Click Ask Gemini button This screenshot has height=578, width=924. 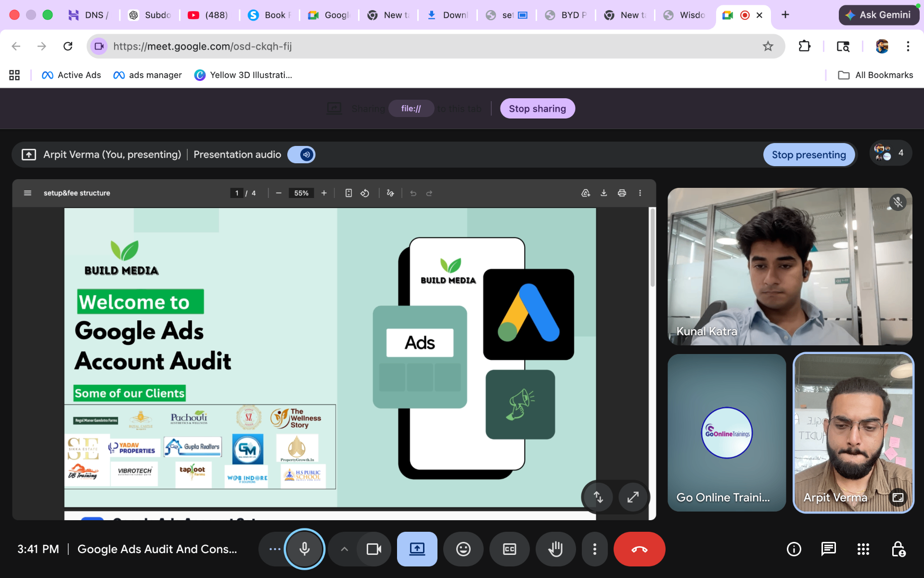coord(879,15)
